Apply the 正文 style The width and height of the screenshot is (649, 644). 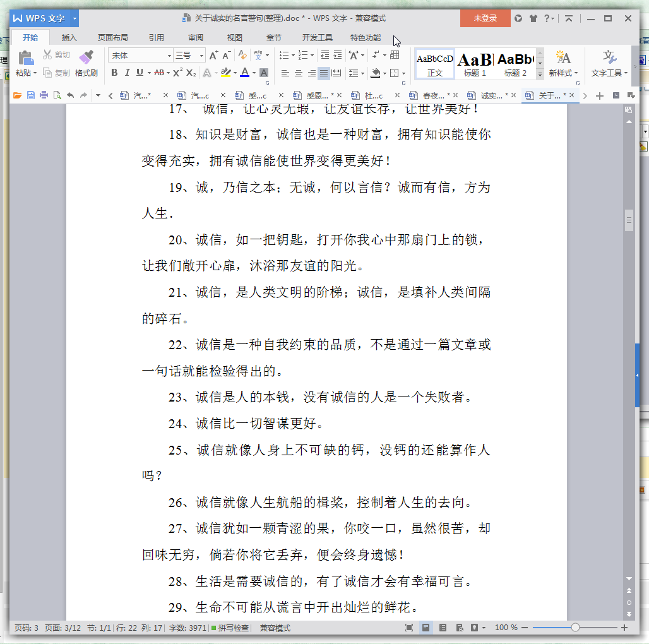[x=435, y=64]
